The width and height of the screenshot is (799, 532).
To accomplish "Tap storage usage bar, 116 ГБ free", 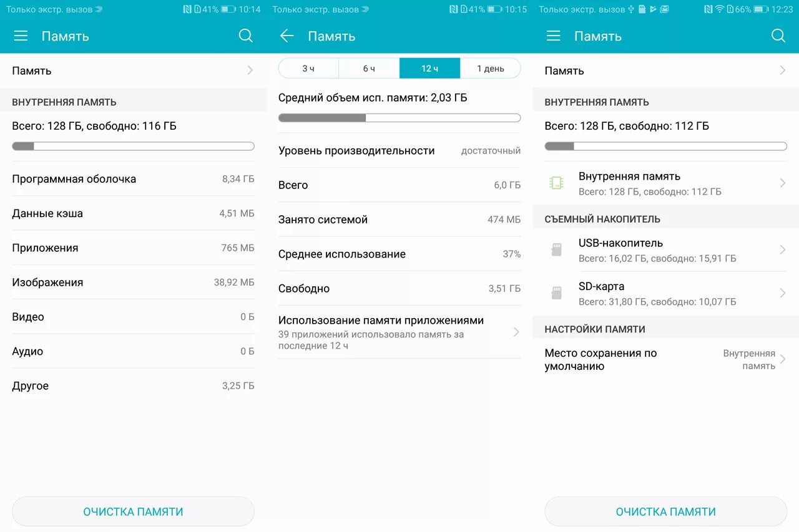I will click(133, 146).
